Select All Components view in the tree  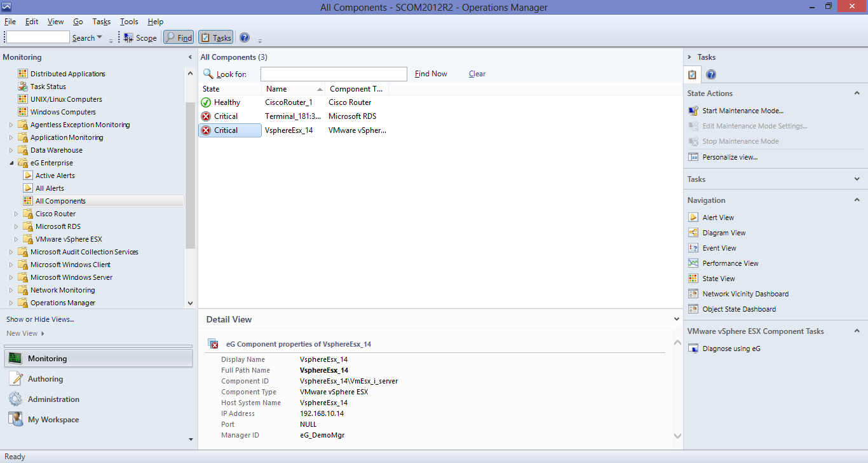[60, 201]
